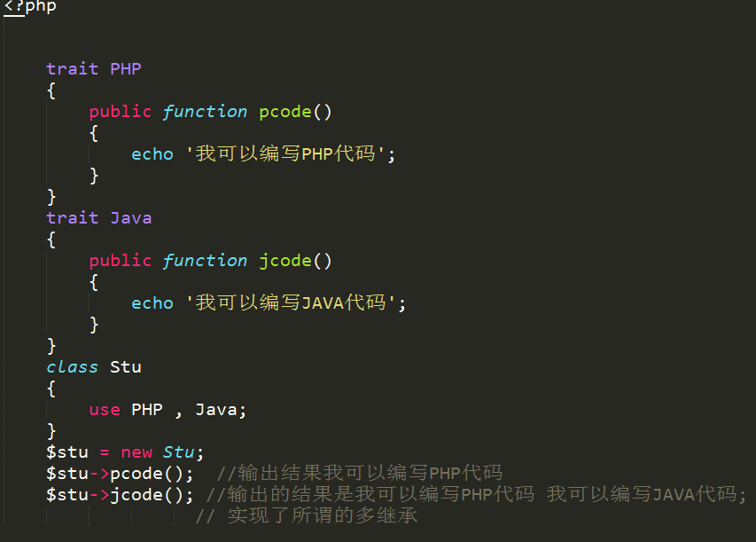The height and width of the screenshot is (542, 756).
Task: Select the public keyword before pcode
Action: click(120, 112)
